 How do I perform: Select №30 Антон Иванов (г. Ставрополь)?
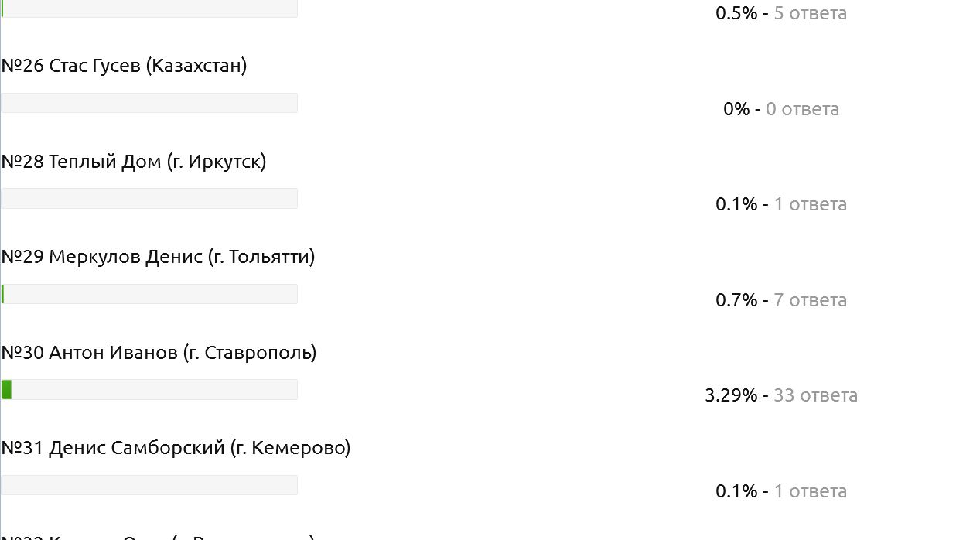[x=159, y=353]
